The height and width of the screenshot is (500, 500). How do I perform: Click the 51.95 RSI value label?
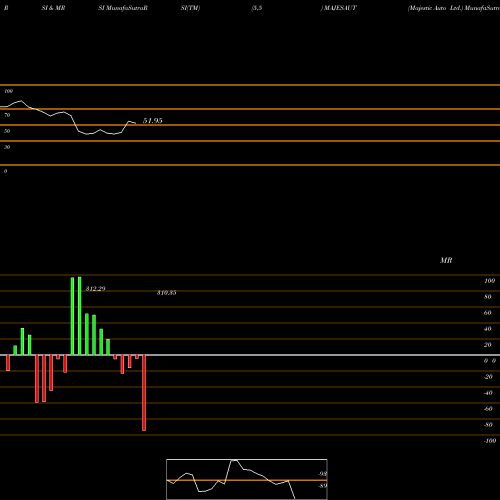click(x=152, y=121)
